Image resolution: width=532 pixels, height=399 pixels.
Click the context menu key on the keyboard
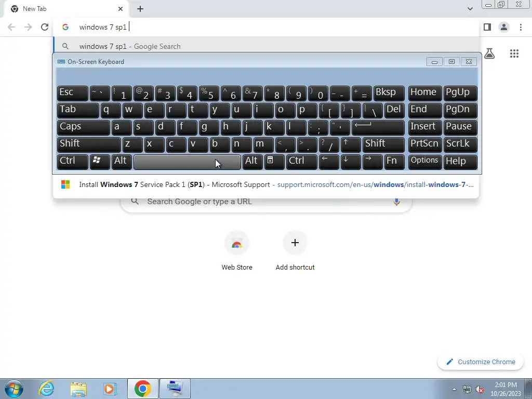pos(274,162)
